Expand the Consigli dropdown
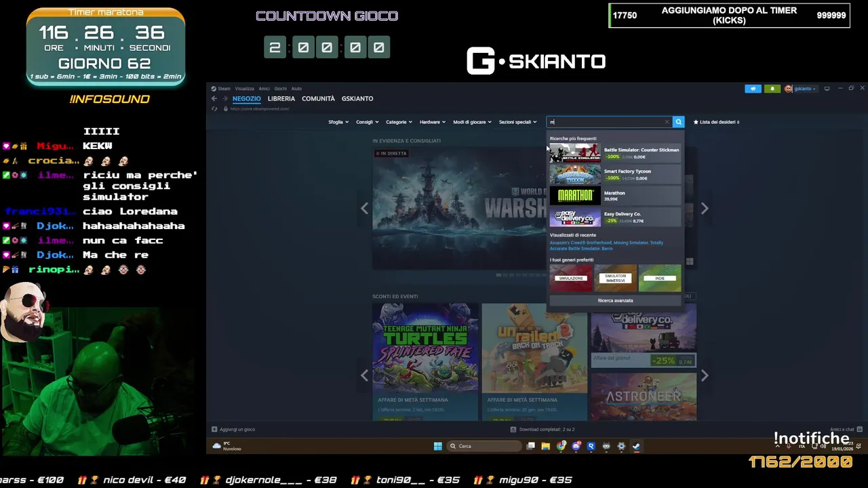 [367, 122]
